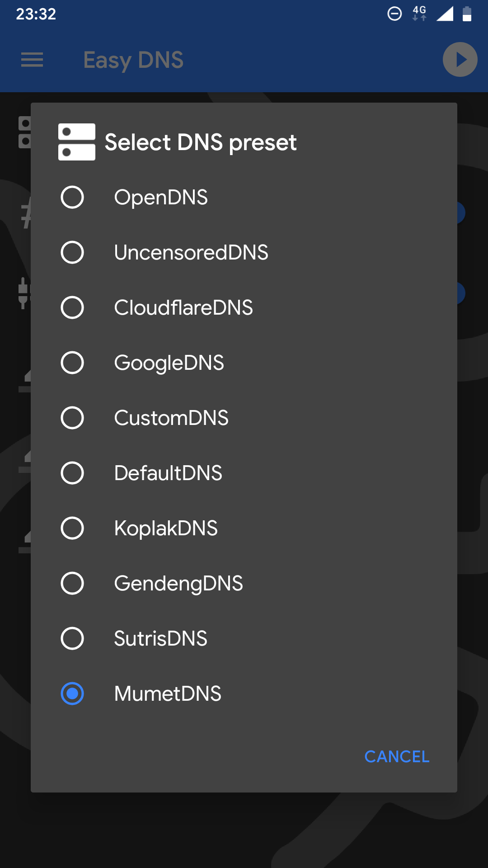This screenshot has width=488, height=868.
Task: Tap the Easy DNS app title
Action: tap(133, 60)
